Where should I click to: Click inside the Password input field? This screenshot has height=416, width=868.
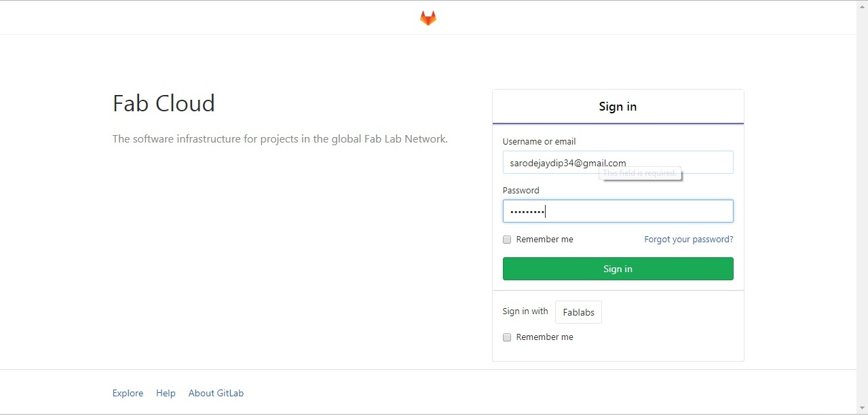click(x=618, y=212)
